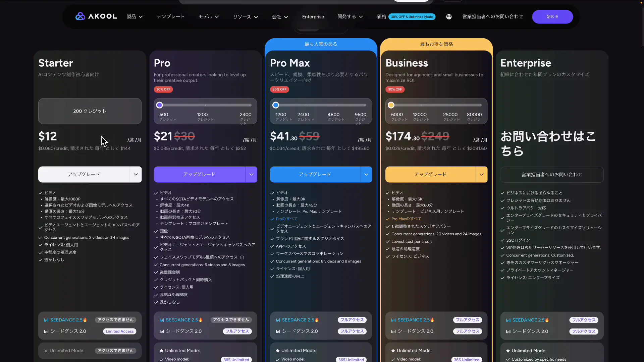644x362 pixels.
Task: Click Unlimited Mode star icon in Business card
Action: [x=393, y=351]
